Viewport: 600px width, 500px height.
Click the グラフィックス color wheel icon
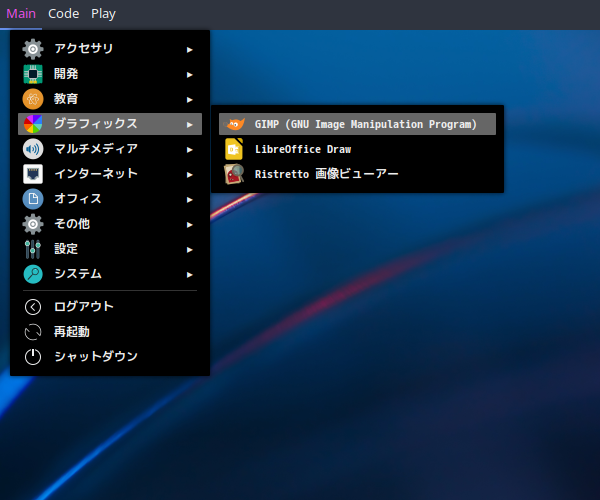point(33,124)
